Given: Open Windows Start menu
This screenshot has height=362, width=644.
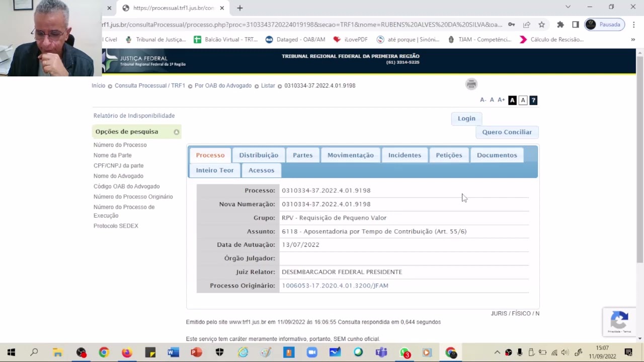Looking at the screenshot, I should tap(11, 352).
